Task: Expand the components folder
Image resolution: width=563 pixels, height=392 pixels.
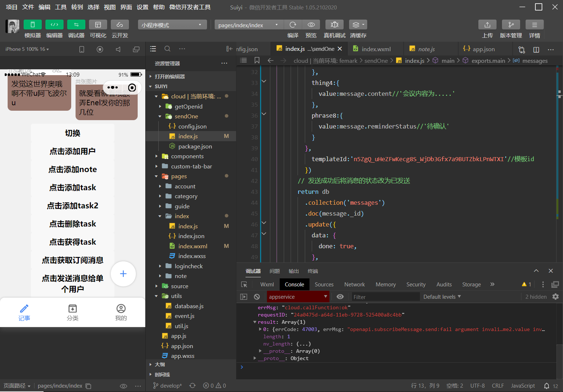Action: [187, 156]
